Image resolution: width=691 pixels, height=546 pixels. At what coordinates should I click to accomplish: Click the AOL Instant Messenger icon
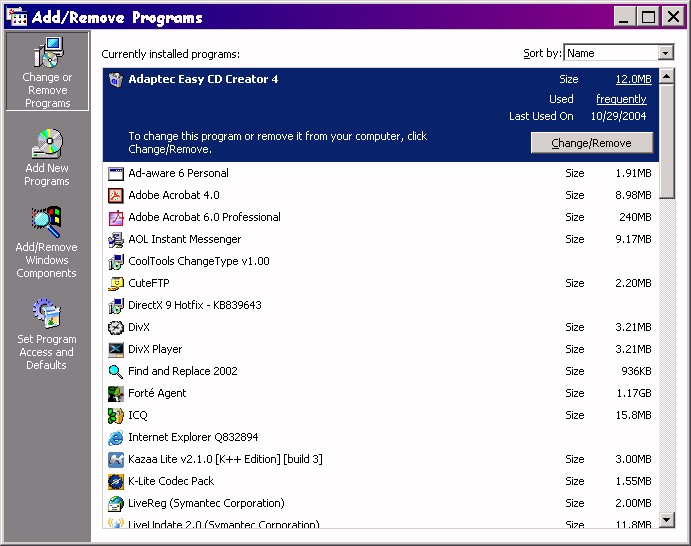coord(115,239)
